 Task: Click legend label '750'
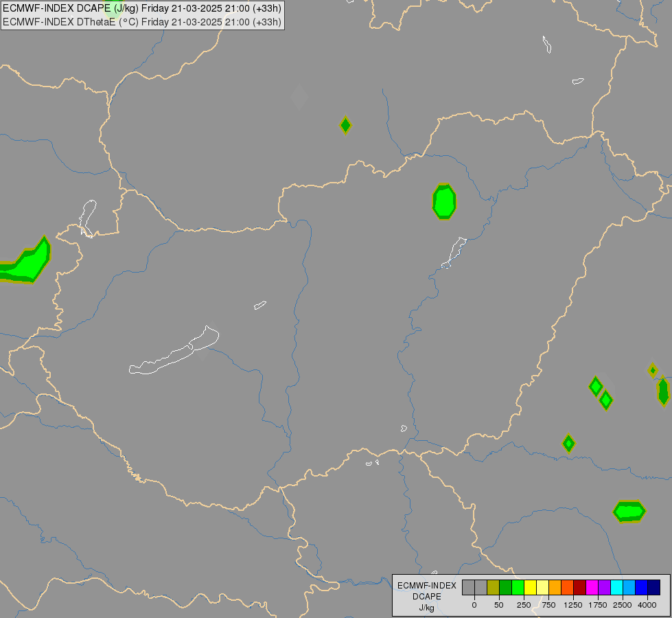pos(548,605)
